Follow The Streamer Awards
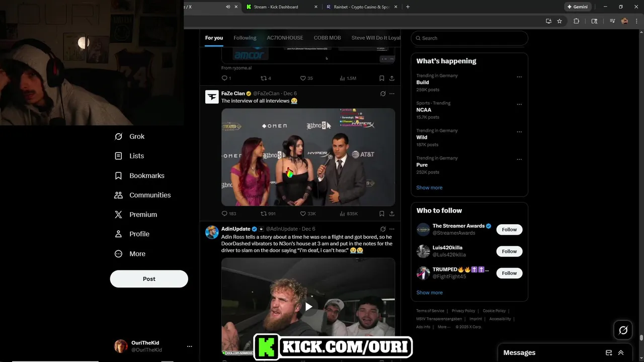 (509, 230)
